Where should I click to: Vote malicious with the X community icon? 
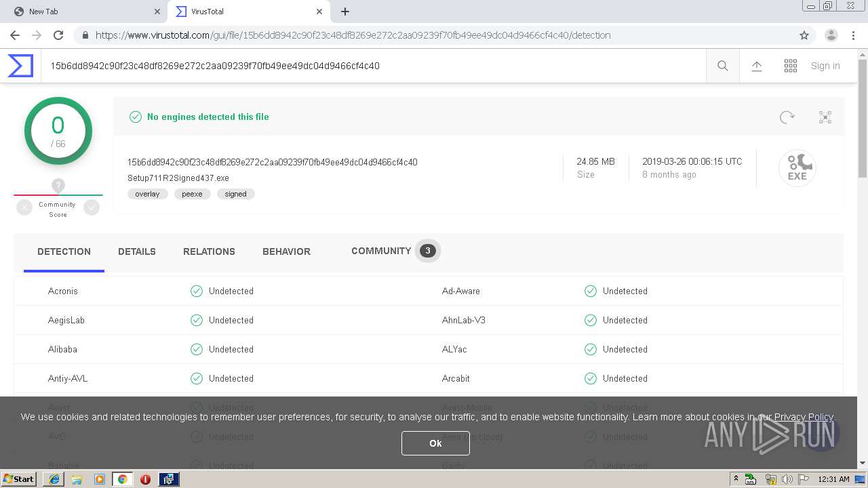point(24,208)
